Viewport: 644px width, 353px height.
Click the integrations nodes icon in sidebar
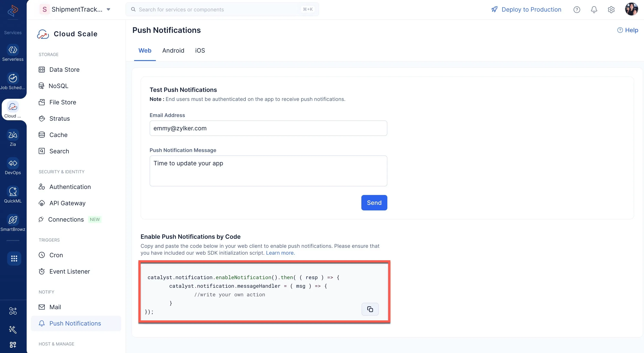click(x=13, y=311)
